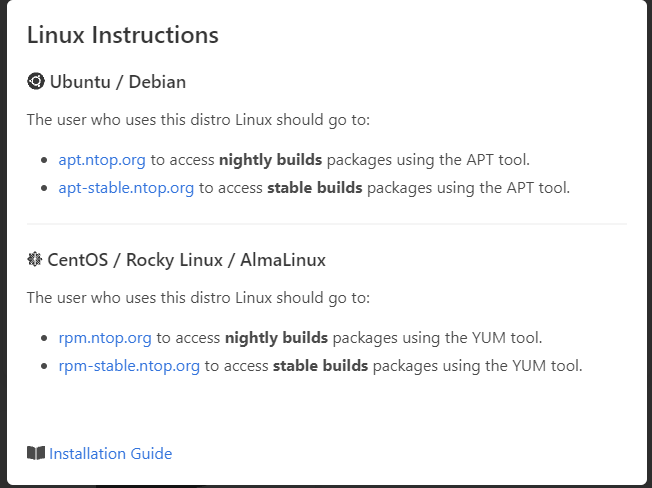Screen dimensions: 652x488
Task: Open the Installation Guide link
Action: 110,453
